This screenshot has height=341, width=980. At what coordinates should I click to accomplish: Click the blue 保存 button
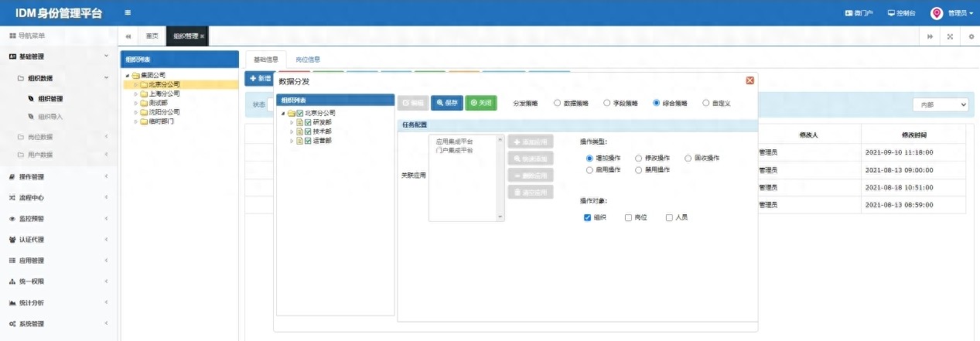[x=447, y=103]
